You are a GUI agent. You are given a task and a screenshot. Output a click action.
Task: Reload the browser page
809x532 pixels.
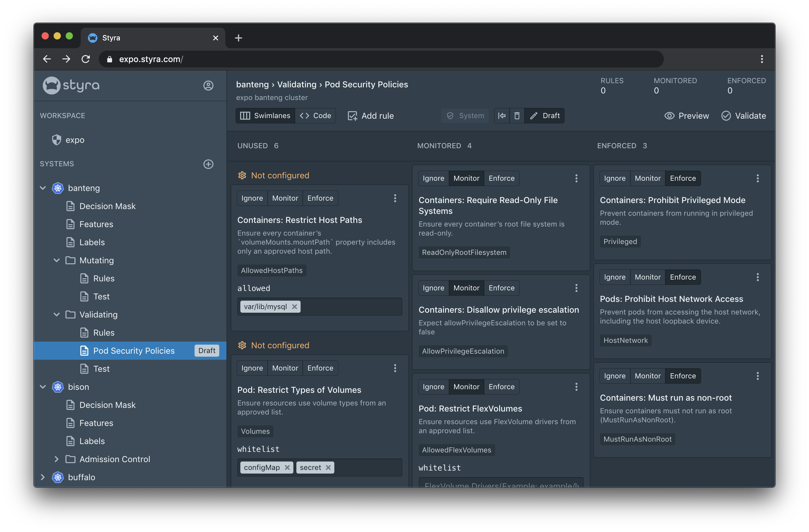pyautogui.click(x=86, y=59)
